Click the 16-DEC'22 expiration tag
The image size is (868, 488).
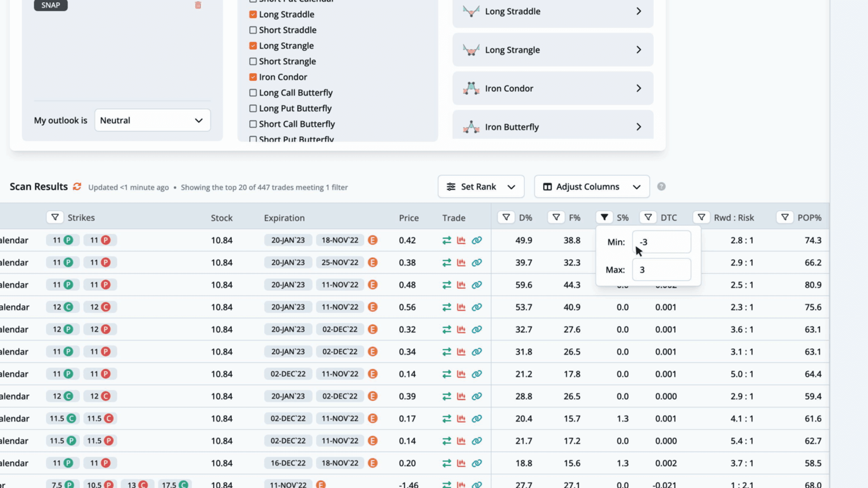tap(288, 463)
